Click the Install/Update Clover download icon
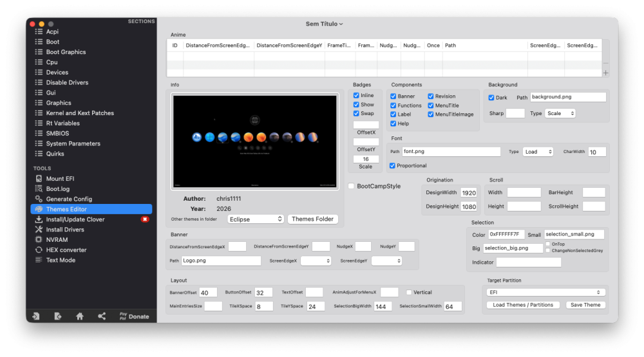Screen dimensions: 644x357 (39, 219)
